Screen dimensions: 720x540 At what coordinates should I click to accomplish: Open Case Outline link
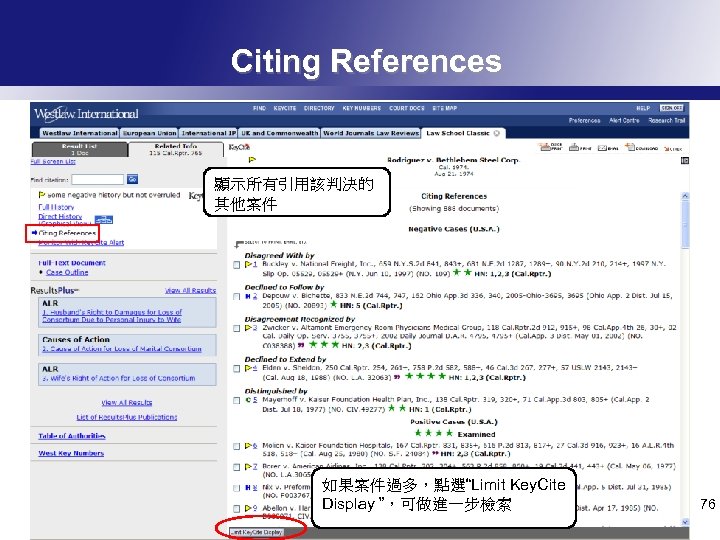coord(67,272)
